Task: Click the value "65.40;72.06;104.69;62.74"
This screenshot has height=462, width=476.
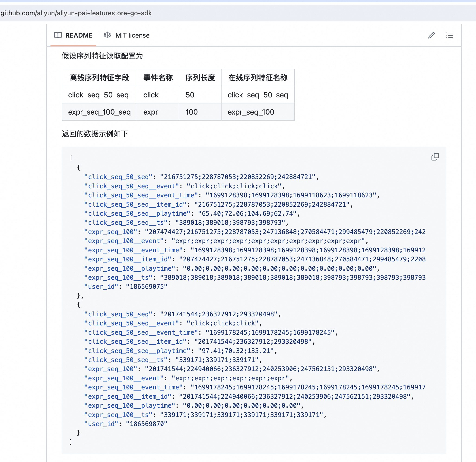Action: pyautogui.click(x=247, y=214)
